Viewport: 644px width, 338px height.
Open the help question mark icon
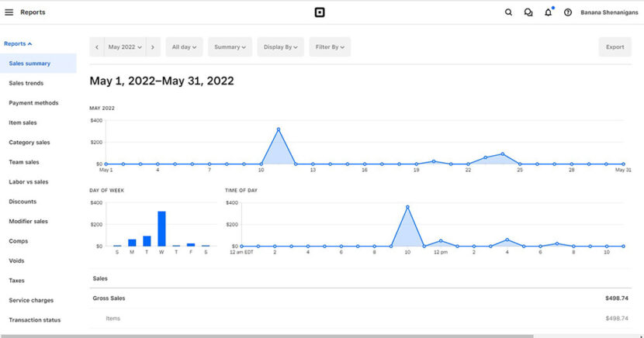[568, 12]
